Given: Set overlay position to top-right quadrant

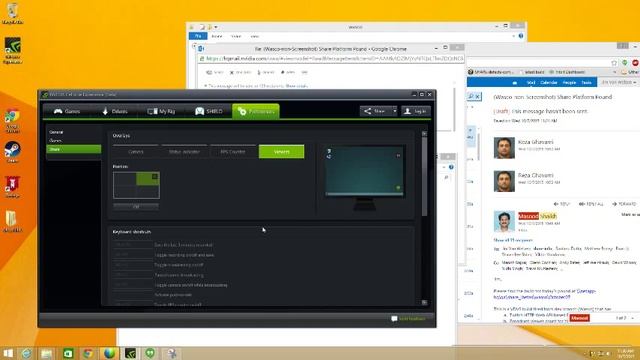Looking at the screenshot, I should point(147,179).
